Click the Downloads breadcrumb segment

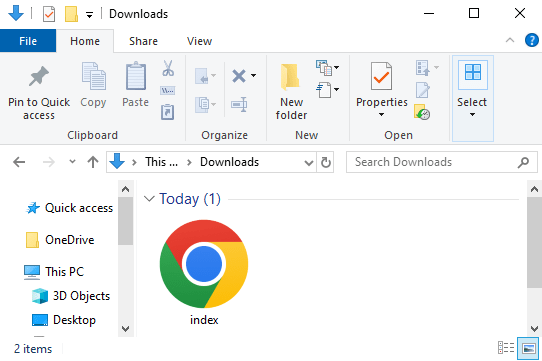(230, 162)
